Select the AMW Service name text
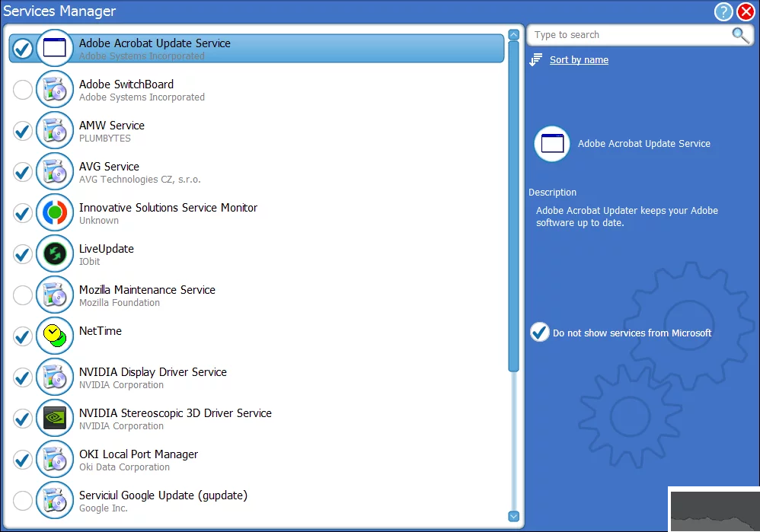760x532 pixels. click(111, 126)
